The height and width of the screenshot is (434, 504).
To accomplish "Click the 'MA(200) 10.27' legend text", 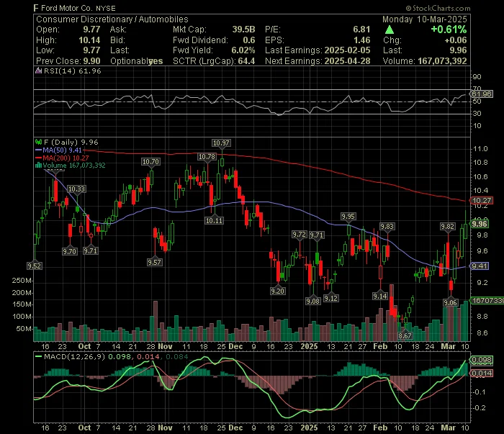I will click(66, 158).
